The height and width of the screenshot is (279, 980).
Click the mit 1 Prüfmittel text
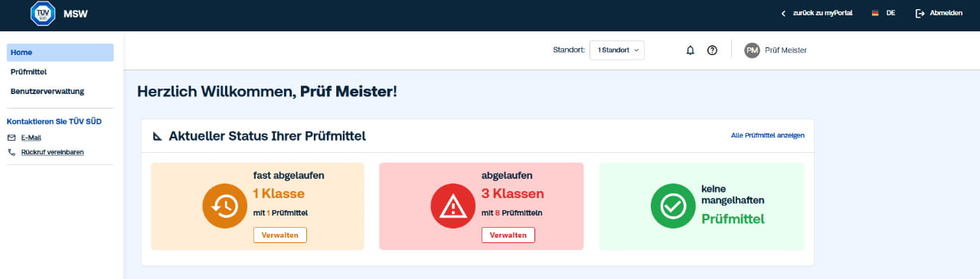click(x=280, y=212)
